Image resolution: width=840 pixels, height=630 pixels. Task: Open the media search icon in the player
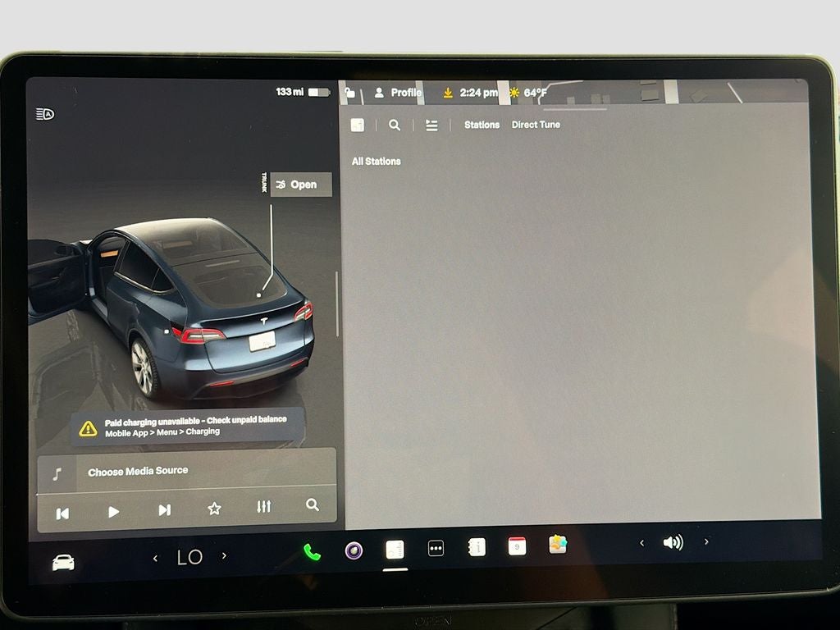point(313,506)
